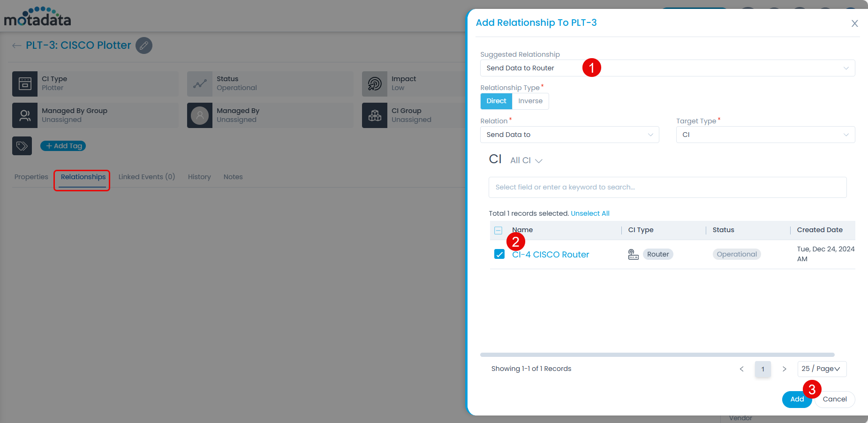868x423 pixels.
Task: Click the CI Type window icon
Action: (x=25, y=84)
